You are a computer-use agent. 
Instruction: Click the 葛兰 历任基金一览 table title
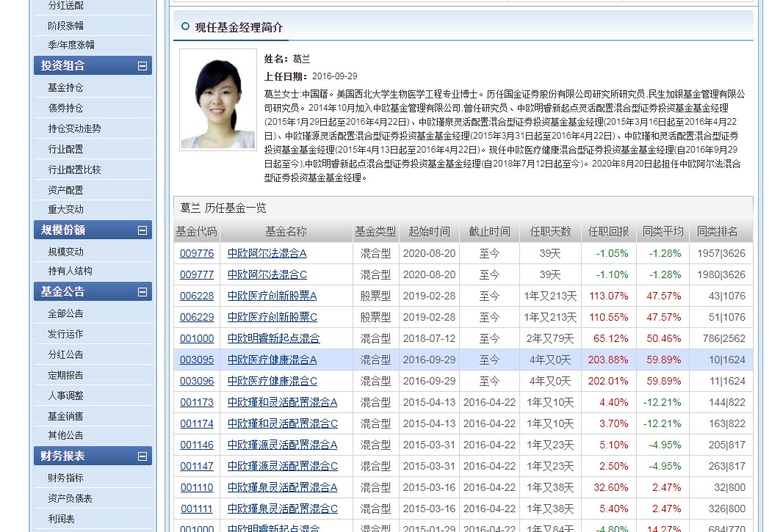point(223,208)
